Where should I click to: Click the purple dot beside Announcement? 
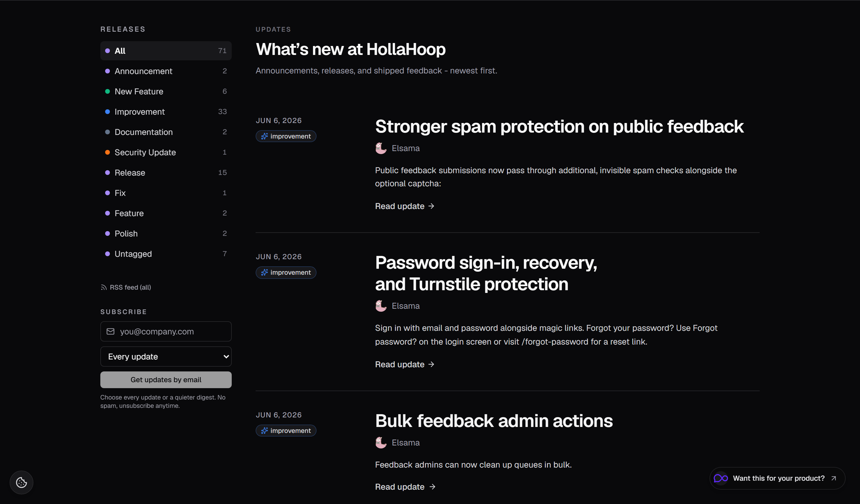coord(107,71)
